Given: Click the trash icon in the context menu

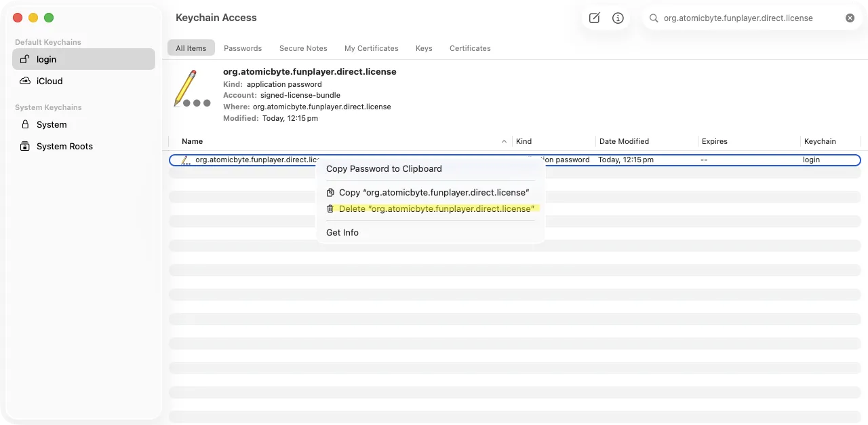Looking at the screenshot, I should point(330,208).
